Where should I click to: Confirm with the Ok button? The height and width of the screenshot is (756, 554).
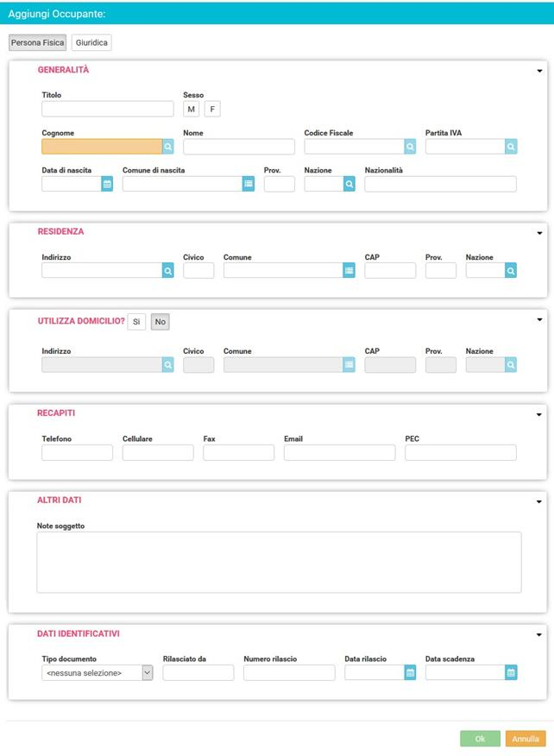(x=481, y=739)
